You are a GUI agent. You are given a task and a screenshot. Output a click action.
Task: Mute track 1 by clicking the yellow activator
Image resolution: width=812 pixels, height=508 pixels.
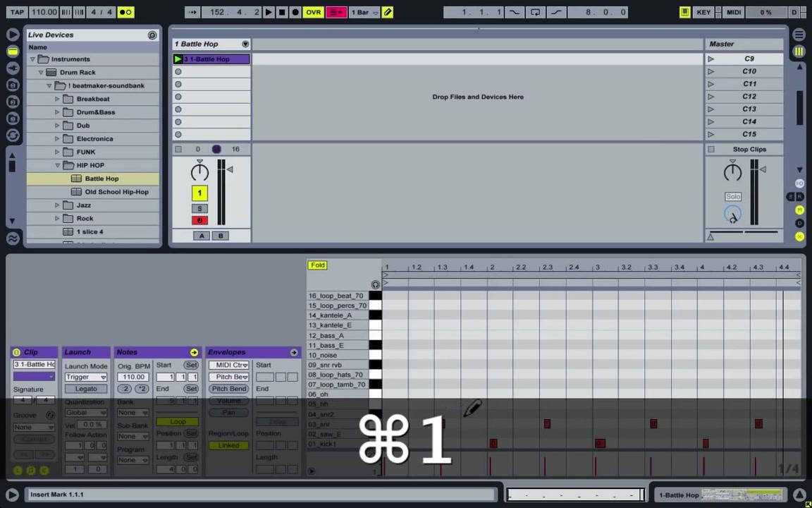tap(199, 193)
